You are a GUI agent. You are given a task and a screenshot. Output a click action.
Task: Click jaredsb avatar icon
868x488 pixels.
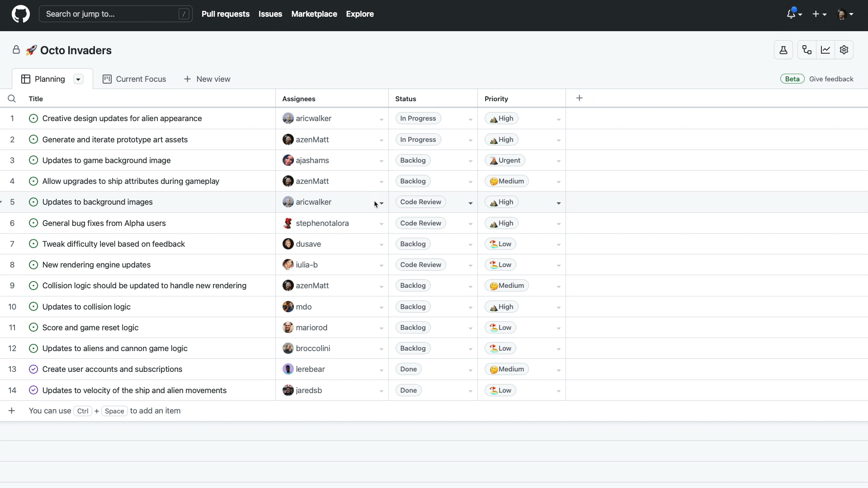point(288,390)
